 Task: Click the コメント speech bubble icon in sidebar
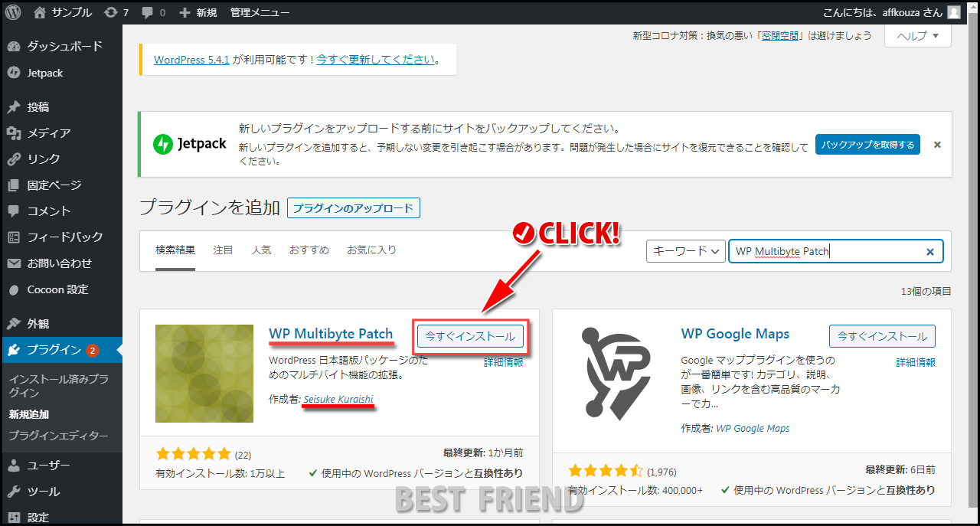[x=14, y=211]
